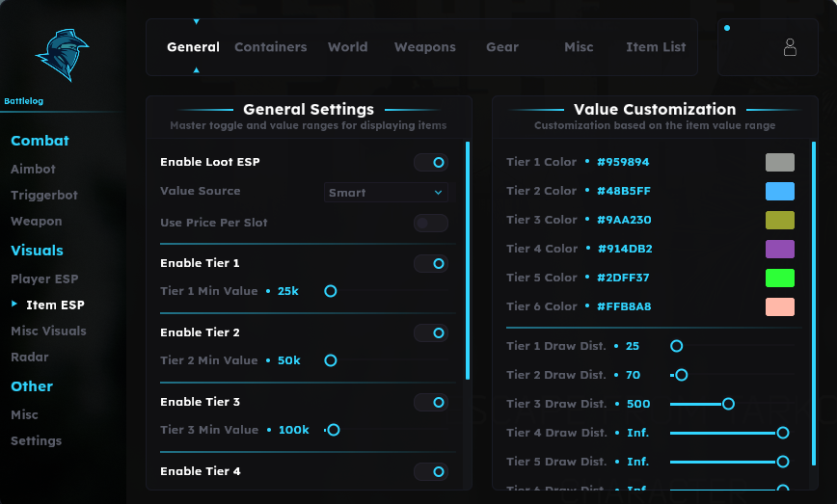Image resolution: width=837 pixels, height=504 pixels.
Task: Go to Aimbot in sidebar
Action: (x=33, y=169)
